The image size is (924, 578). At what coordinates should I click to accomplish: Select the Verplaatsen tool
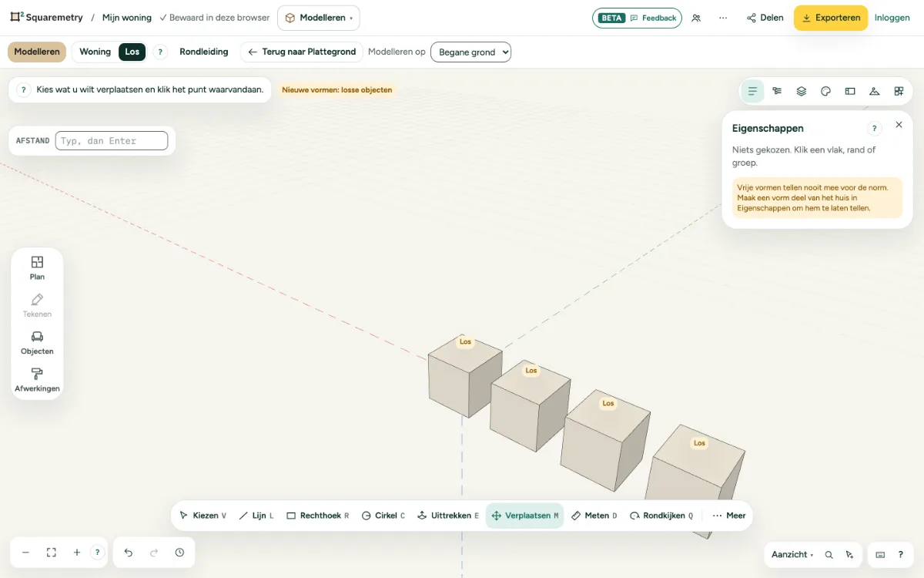click(x=524, y=516)
